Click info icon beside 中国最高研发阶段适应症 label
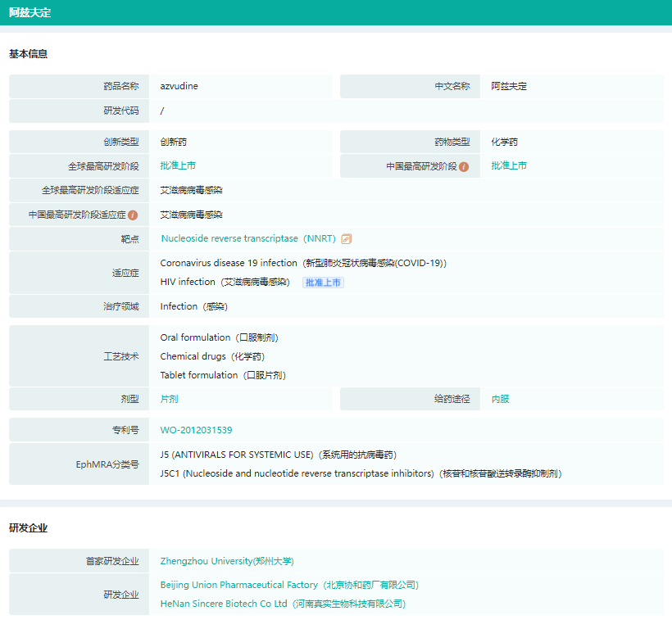 pos(133,215)
